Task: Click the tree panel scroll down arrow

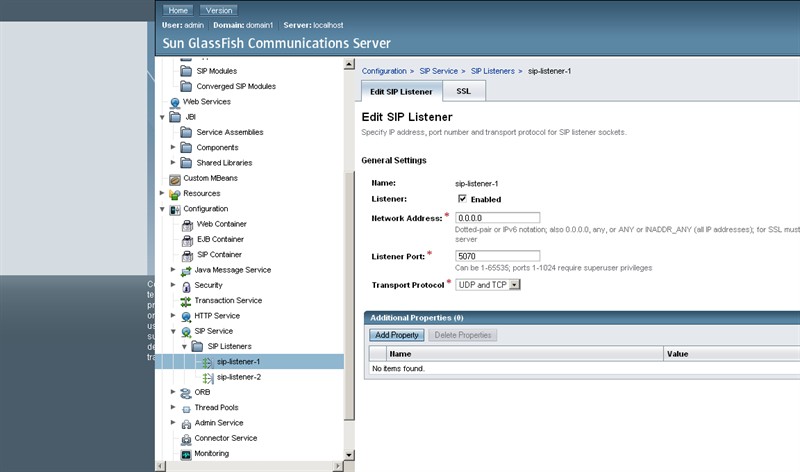Action: click(x=349, y=455)
